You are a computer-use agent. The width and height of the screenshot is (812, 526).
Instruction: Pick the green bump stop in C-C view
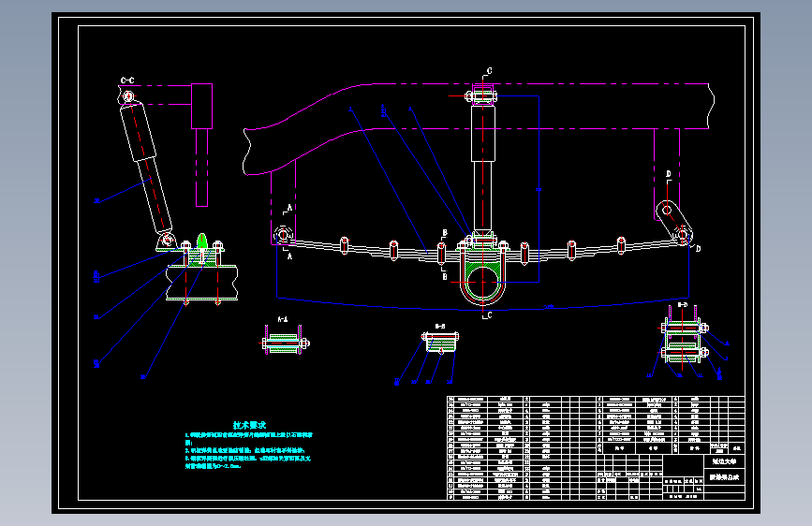202,241
